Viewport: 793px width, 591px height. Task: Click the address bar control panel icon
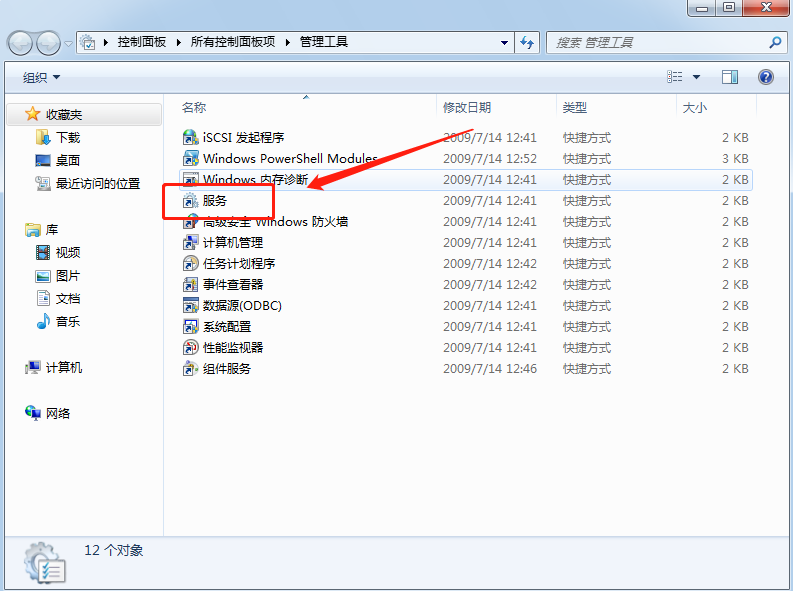click(x=87, y=42)
